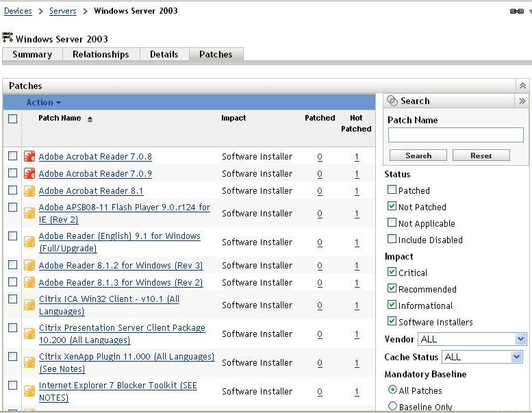
Task: Open Adobe Acrobat Reader 7.0.8 patch link
Action: click(x=95, y=156)
